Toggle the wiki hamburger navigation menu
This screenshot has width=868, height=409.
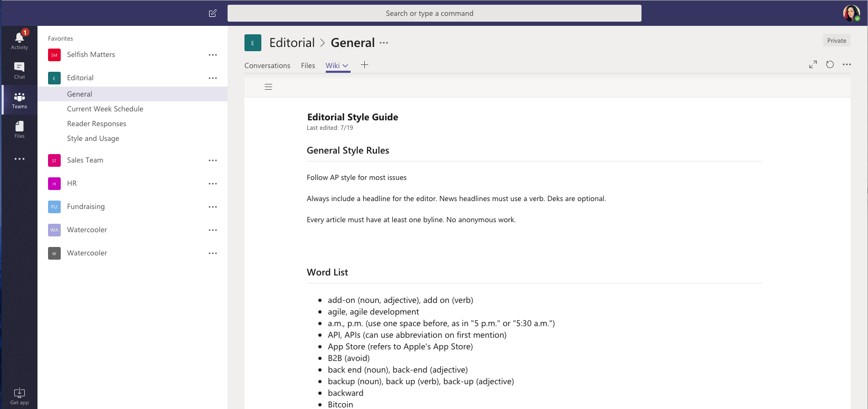[x=268, y=87]
